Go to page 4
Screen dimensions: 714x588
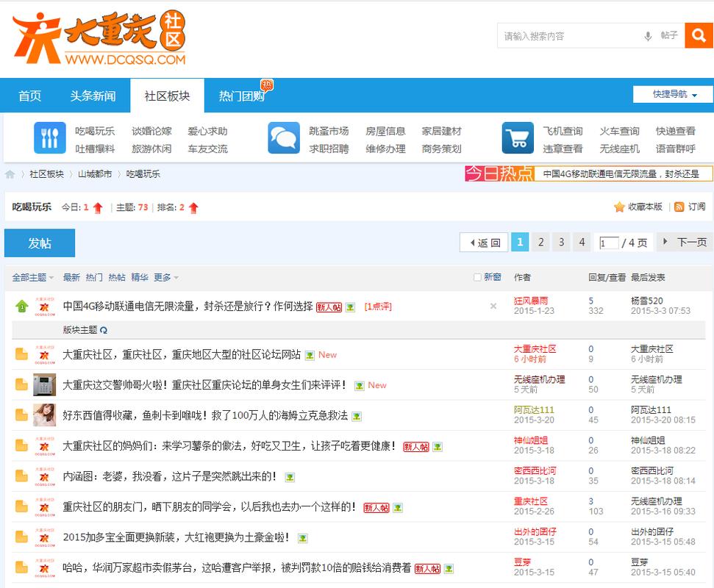(582, 242)
